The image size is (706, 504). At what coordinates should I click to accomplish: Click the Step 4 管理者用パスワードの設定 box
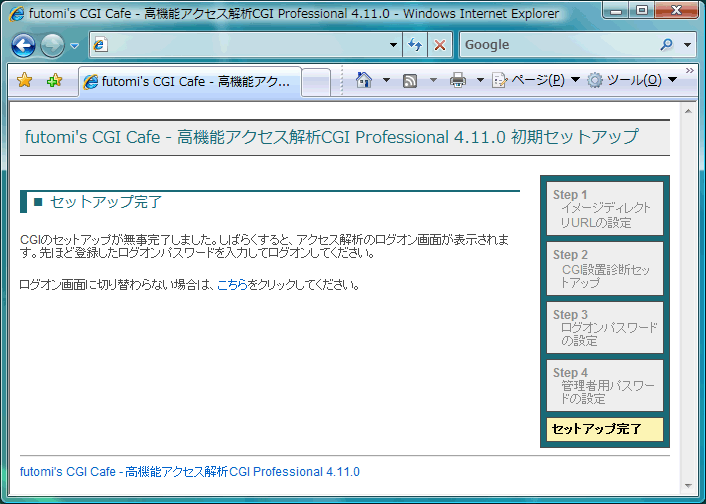click(x=605, y=386)
